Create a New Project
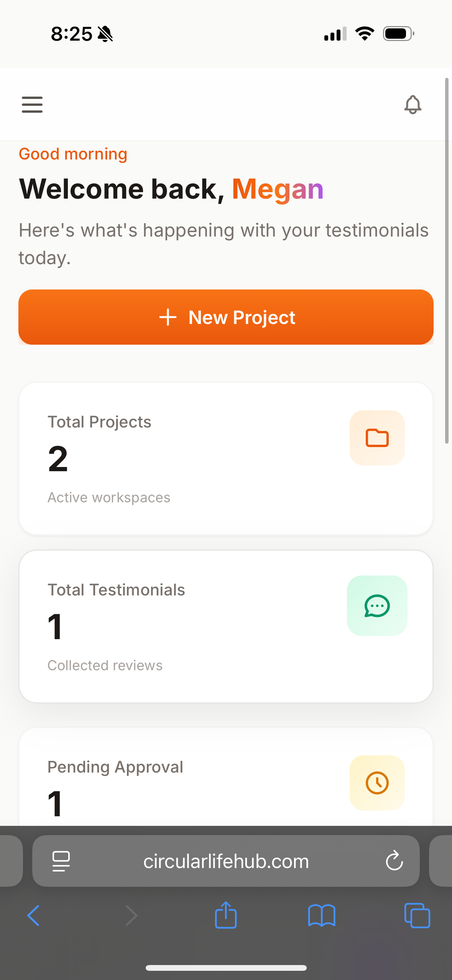 (226, 317)
